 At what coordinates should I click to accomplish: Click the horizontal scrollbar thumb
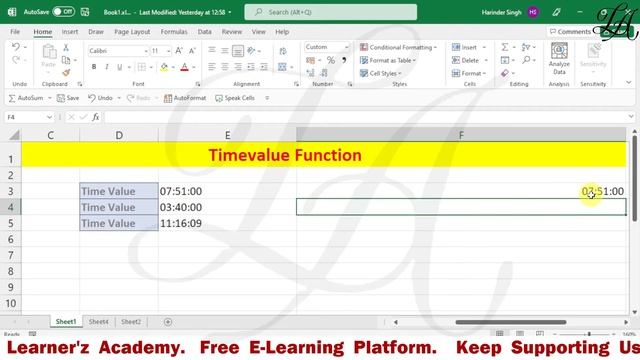click(x=511, y=322)
